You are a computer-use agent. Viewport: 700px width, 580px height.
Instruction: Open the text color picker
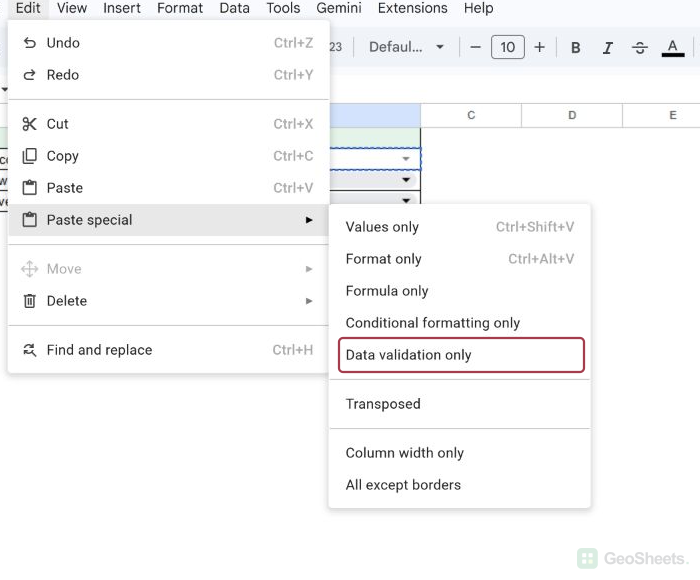673,47
